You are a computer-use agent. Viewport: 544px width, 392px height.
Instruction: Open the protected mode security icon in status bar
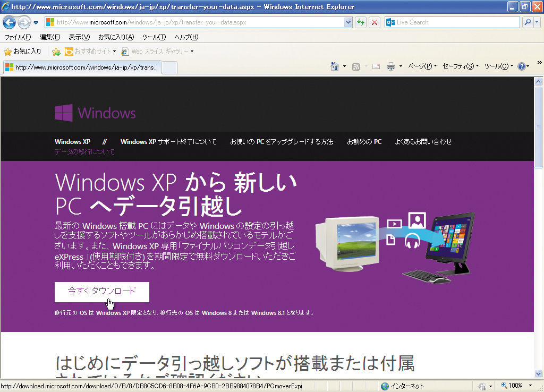481,386
